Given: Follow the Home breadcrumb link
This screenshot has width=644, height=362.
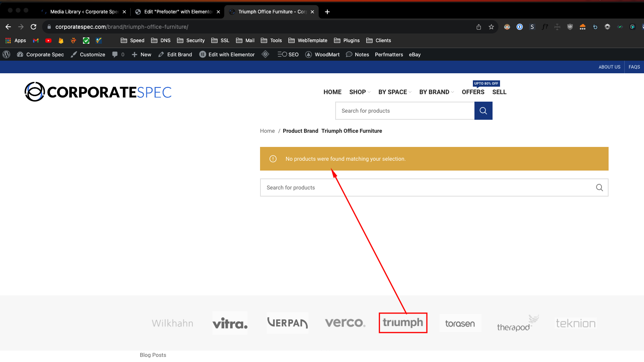Looking at the screenshot, I should (267, 131).
